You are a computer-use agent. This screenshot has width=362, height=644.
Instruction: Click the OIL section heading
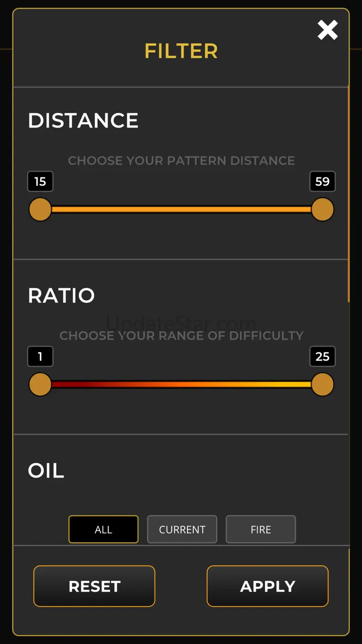[46, 471]
